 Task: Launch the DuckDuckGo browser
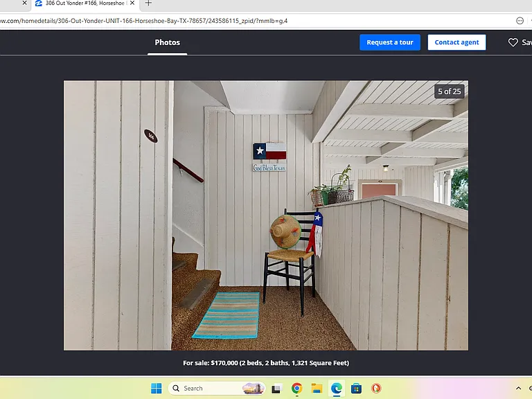(376, 388)
